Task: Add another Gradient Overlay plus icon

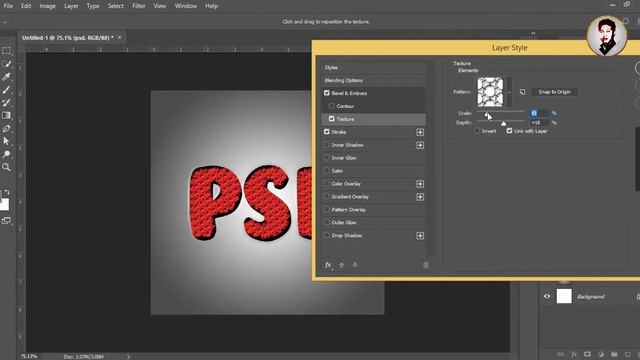Action: [x=420, y=197]
